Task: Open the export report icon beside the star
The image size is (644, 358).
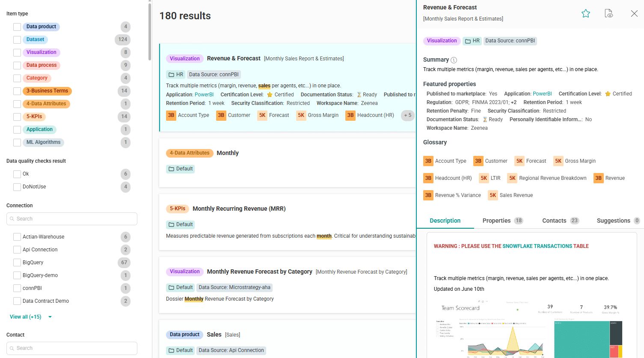Action: 608,13
